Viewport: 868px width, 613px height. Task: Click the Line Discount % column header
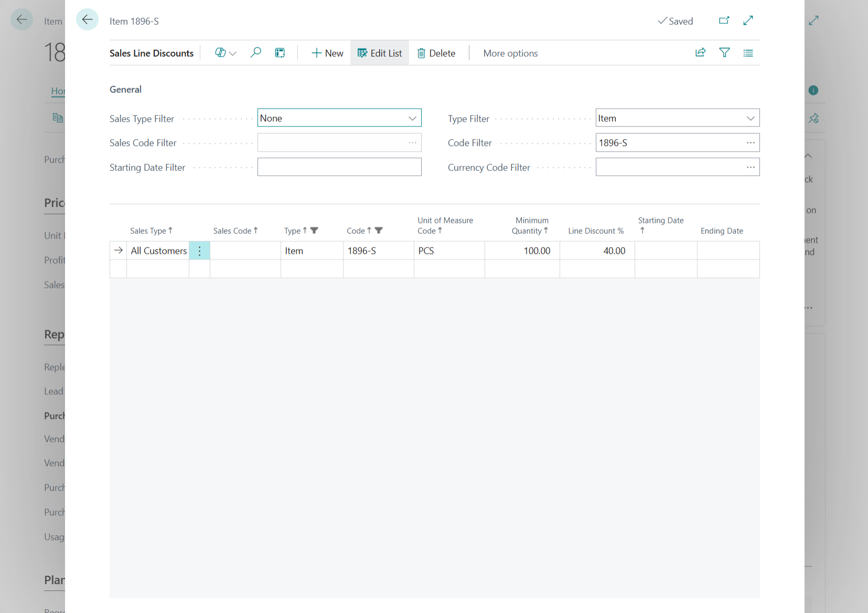click(596, 231)
